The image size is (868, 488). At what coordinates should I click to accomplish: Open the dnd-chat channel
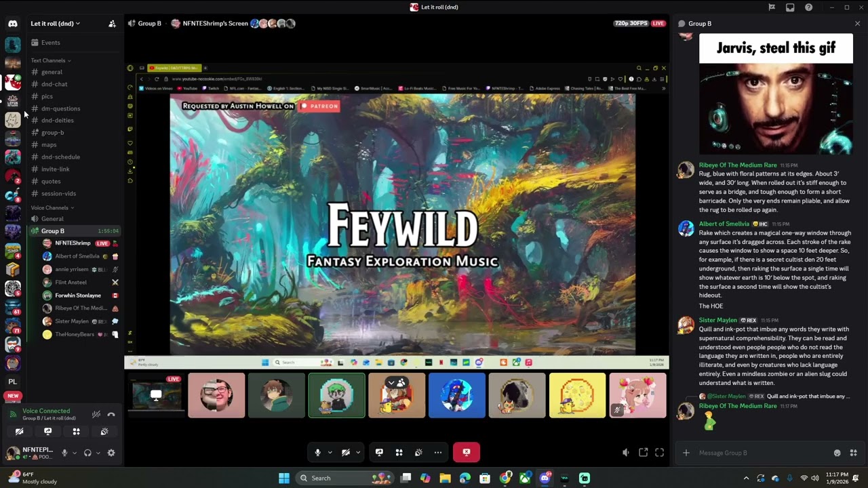pos(75,84)
